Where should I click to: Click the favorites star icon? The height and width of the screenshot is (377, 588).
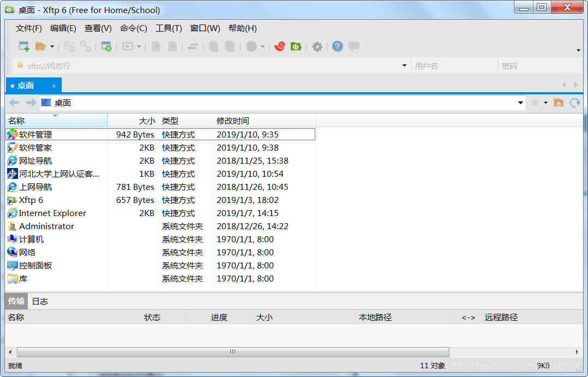tap(535, 103)
